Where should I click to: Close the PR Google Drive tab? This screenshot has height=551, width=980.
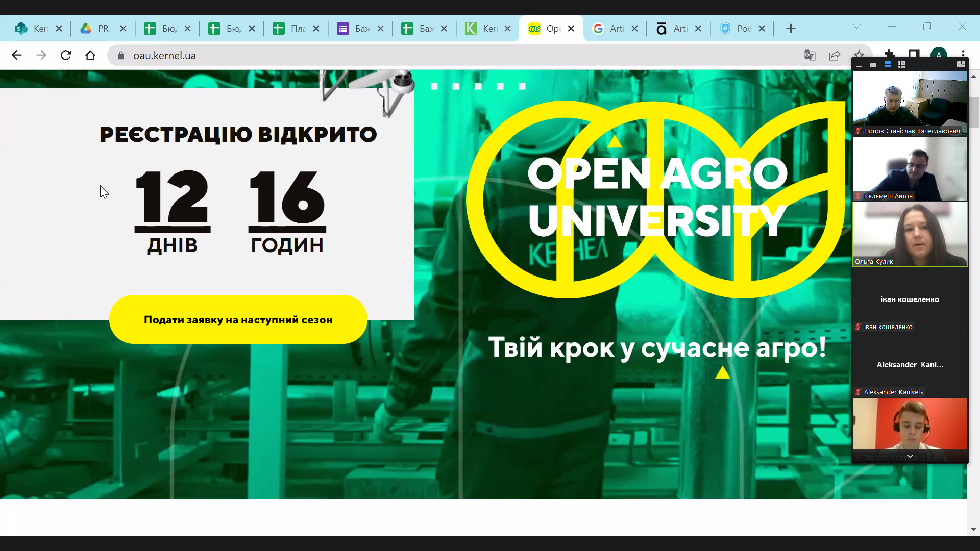[123, 29]
